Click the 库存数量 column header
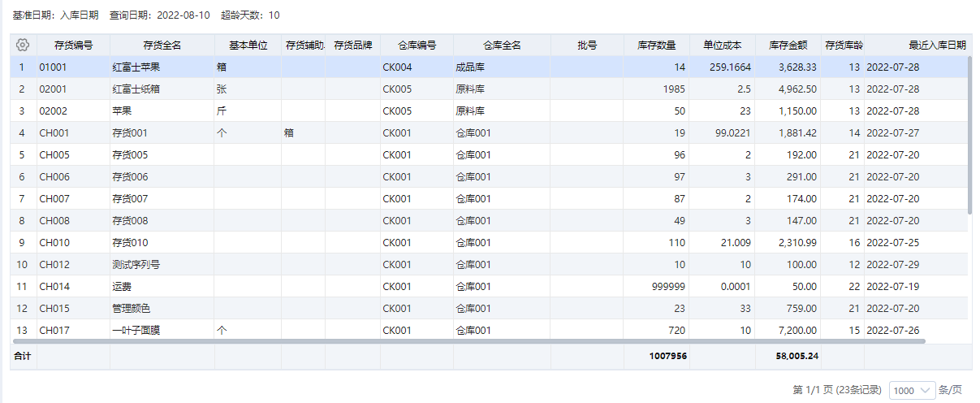Screen dimensions: 980x403 click(x=656, y=45)
